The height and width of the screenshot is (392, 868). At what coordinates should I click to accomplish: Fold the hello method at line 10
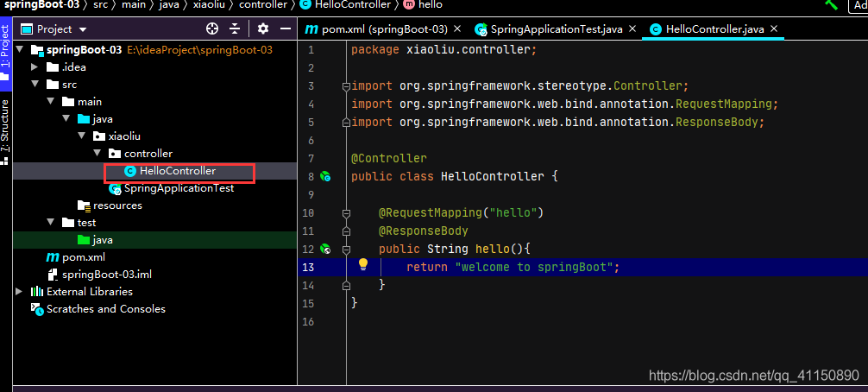coord(347,213)
